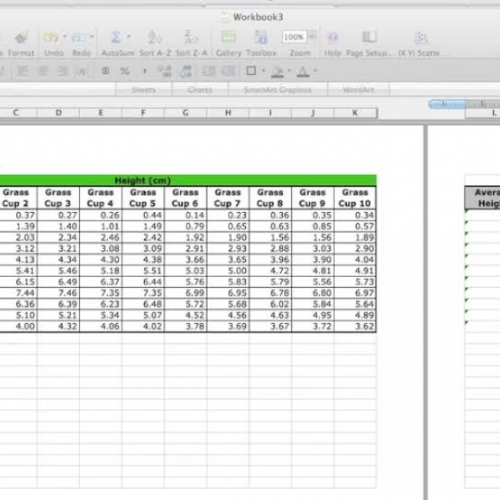Viewport: 500px width, 500px height.
Task: Open the WordArt gallery tab
Action: click(x=358, y=90)
